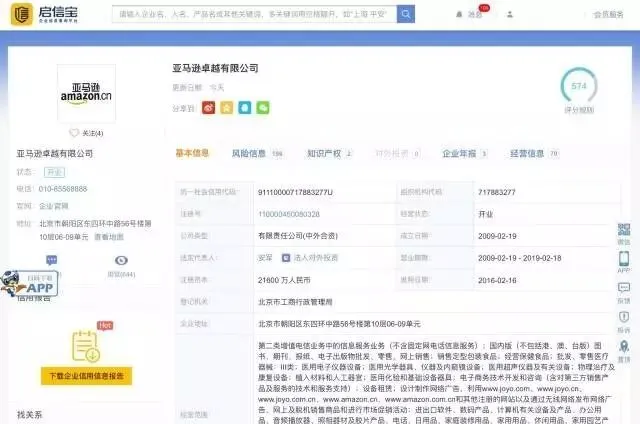Click the 查看地图 view map link

pos(109,237)
